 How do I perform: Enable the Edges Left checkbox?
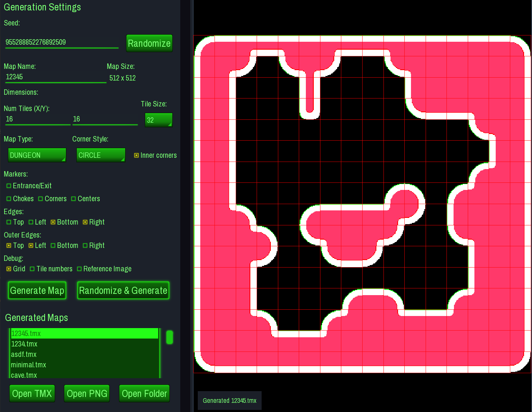(x=31, y=222)
